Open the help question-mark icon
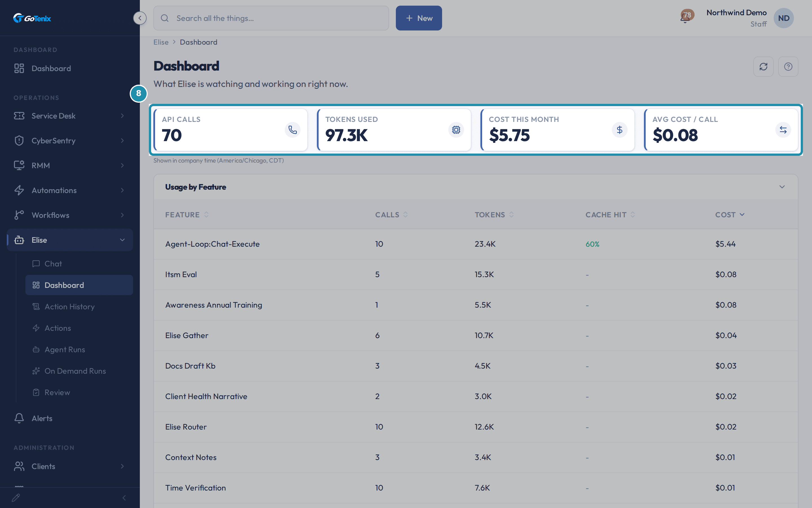Viewport: 812px width, 508px height. pos(788,67)
